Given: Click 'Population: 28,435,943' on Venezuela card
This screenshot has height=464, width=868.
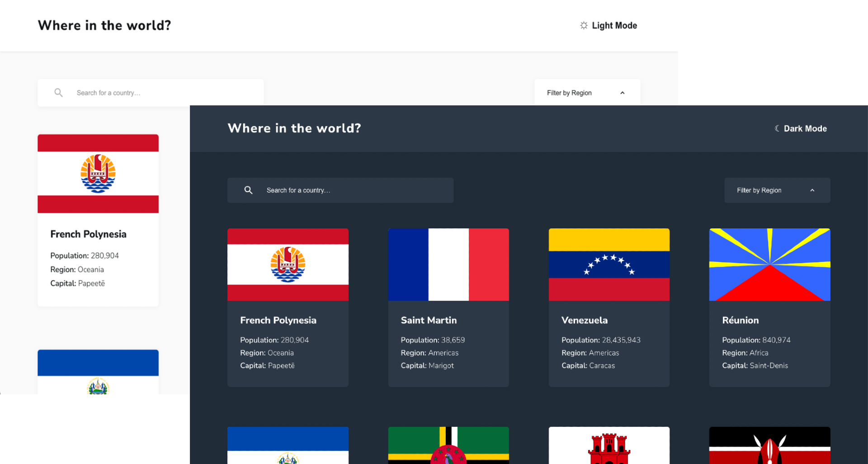Looking at the screenshot, I should coord(601,340).
